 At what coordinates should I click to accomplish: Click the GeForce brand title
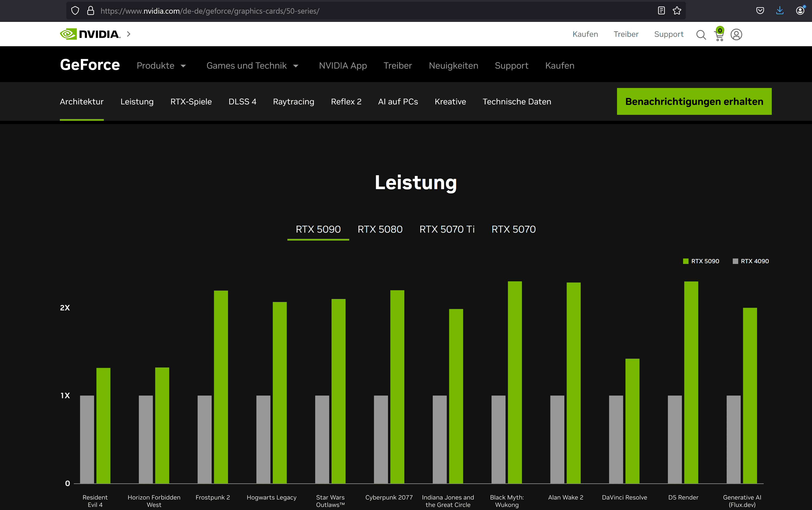pyautogui.click(x=90, y=65)
